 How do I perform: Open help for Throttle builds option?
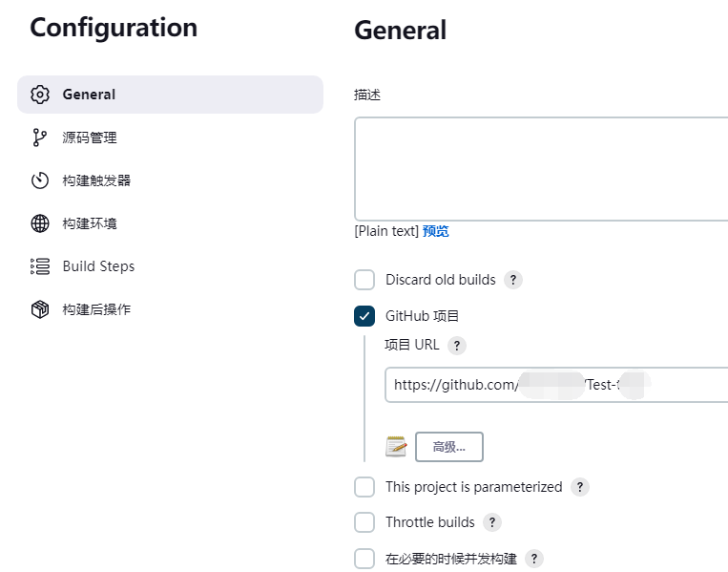[492, 522]
